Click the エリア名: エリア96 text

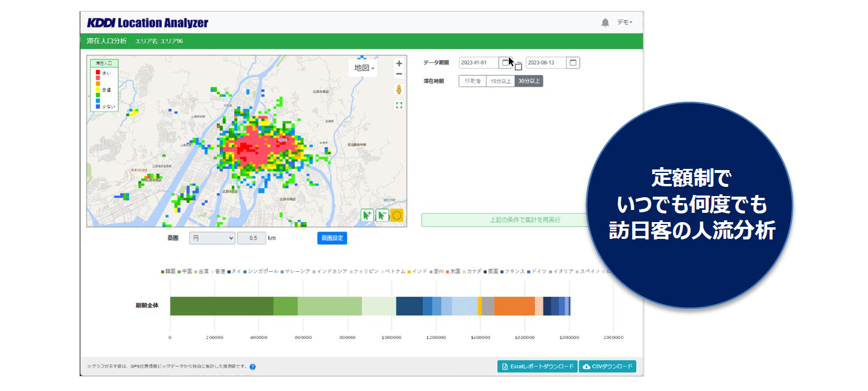click(159, 41)
